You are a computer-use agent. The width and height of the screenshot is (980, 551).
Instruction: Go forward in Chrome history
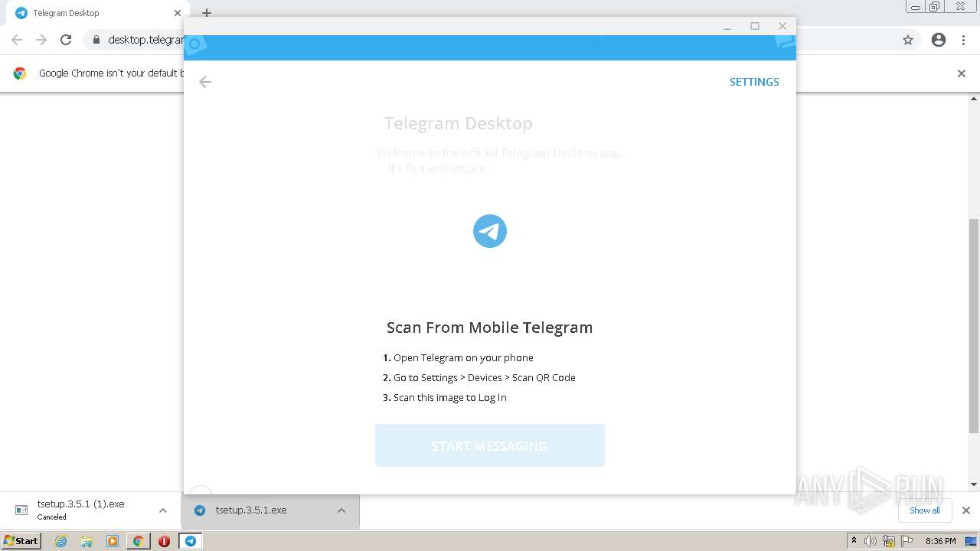click(x=41, y=40)
